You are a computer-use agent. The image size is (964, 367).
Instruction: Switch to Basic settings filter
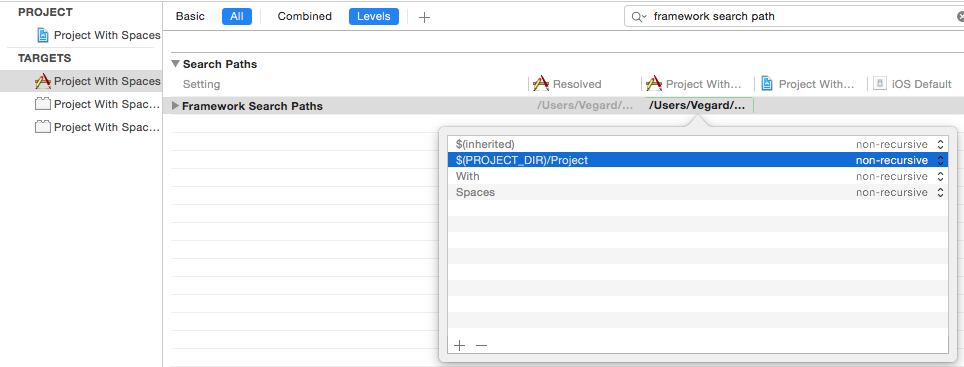coord(191,17)
